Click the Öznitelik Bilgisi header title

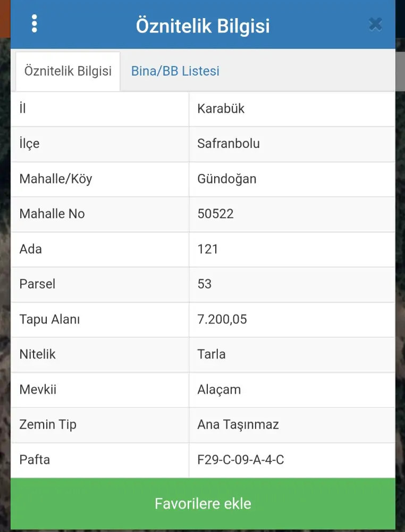(x=203, y=26)
